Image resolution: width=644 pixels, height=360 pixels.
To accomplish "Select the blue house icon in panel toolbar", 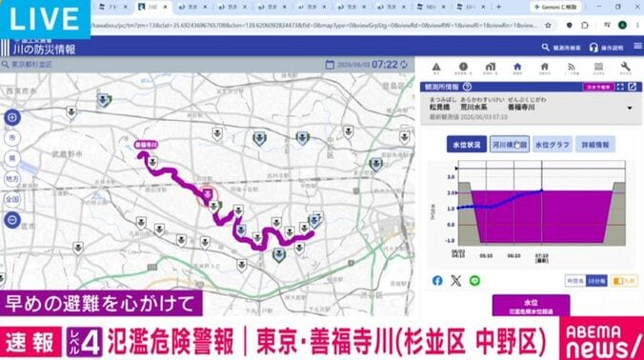I will coord(517,67).
